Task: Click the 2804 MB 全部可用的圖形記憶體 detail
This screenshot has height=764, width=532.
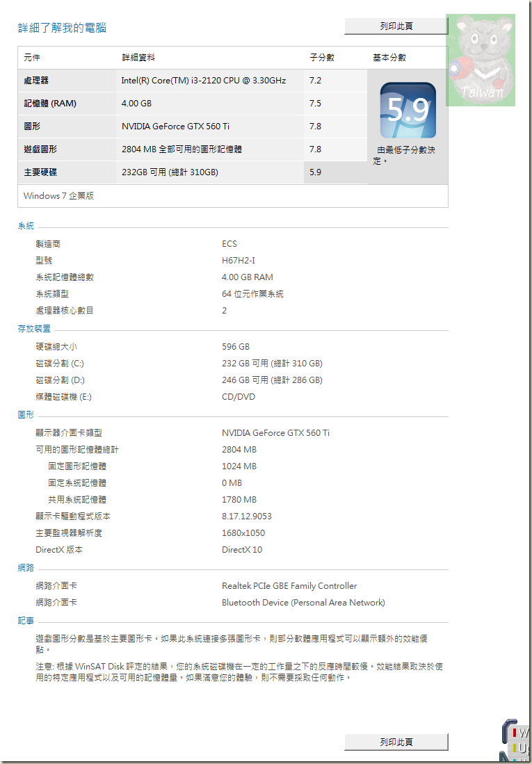Action: 182,149
